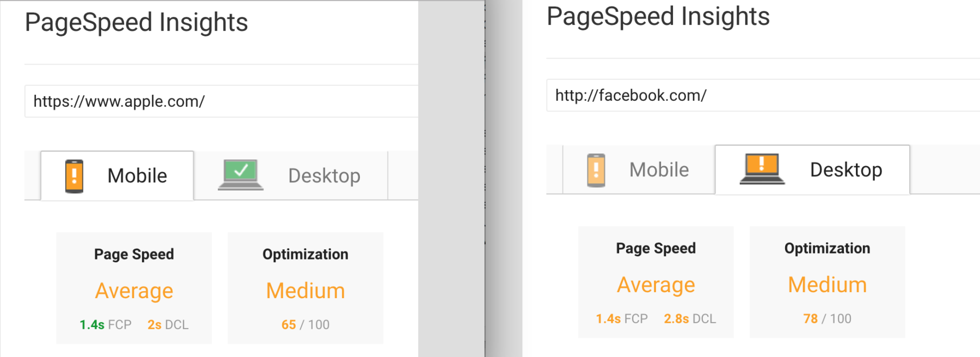
Task: Click the 2.8s DCL value
Action: [x=690, y=319]
